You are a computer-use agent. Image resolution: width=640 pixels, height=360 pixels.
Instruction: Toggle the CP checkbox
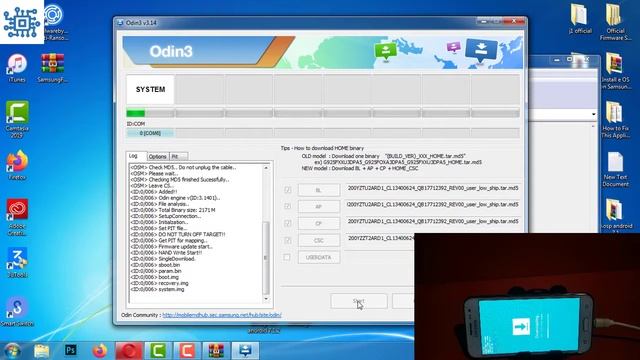[x=287, y=223]
